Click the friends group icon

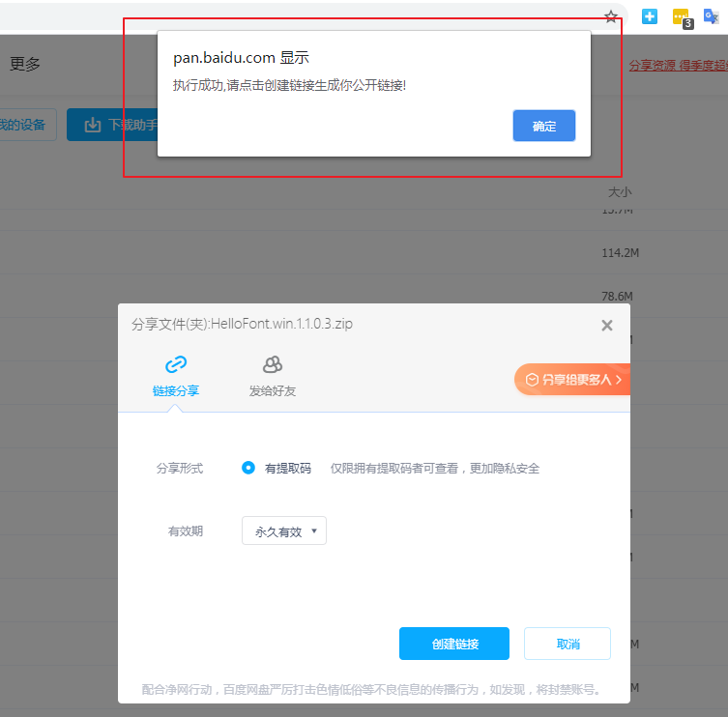[x=273, y=364]
